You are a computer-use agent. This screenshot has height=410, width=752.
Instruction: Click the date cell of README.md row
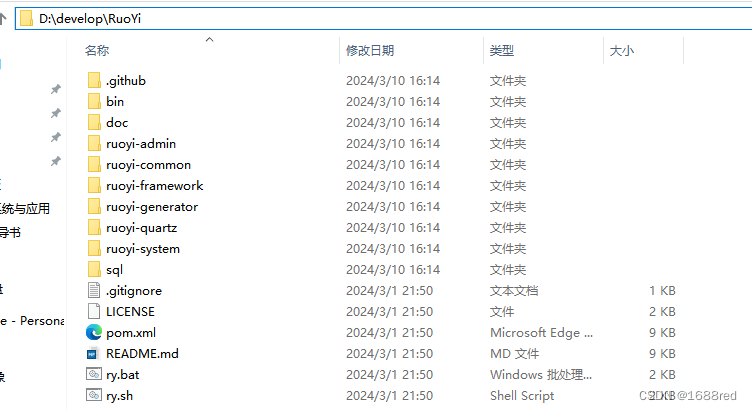tap(389, 354)
